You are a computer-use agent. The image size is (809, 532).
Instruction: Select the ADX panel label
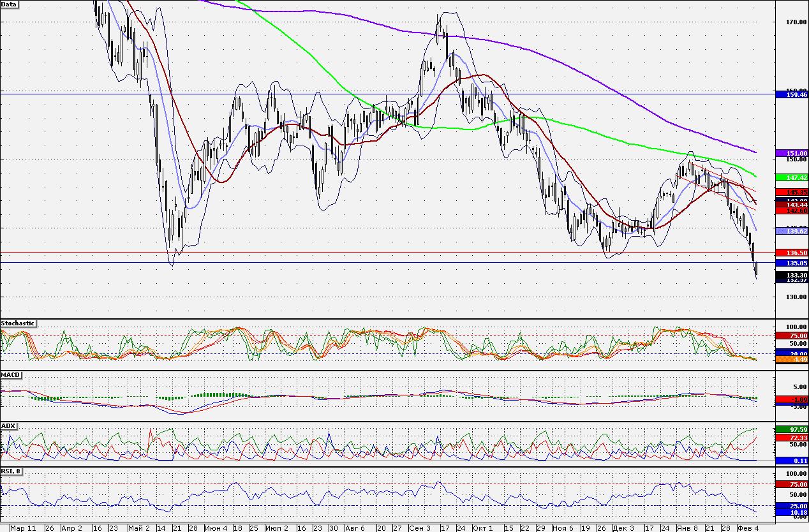click(8, 425)
